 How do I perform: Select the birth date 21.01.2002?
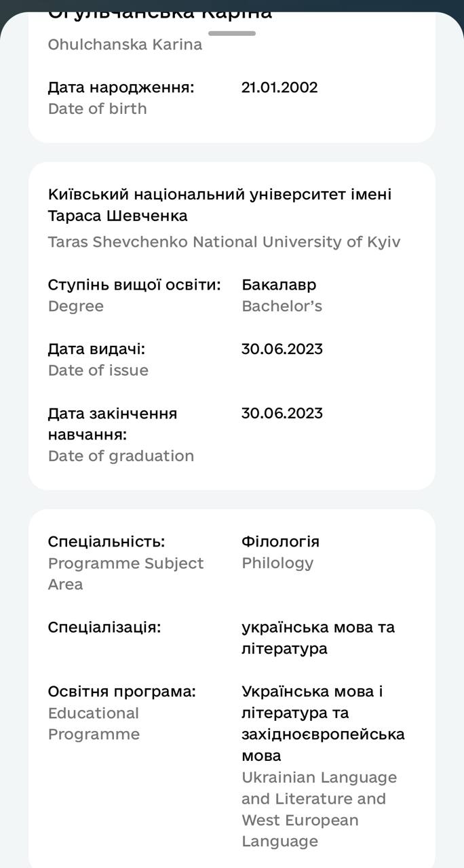279,87
